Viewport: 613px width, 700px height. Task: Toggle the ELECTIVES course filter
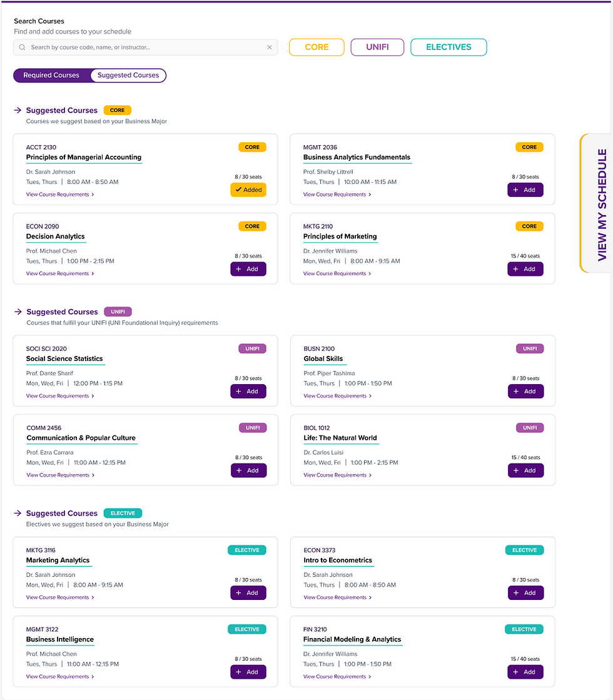tap(448, 47)
